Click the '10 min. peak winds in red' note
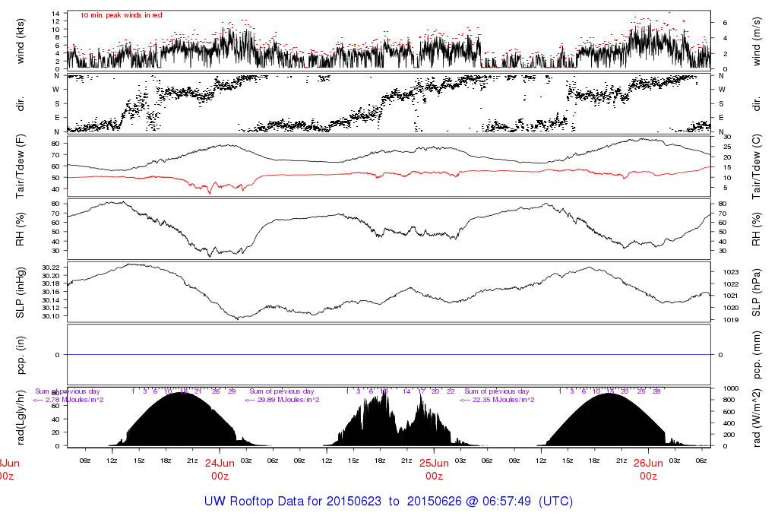The height and width of the screenshot is (532, 778). click(x=122, y=15)
